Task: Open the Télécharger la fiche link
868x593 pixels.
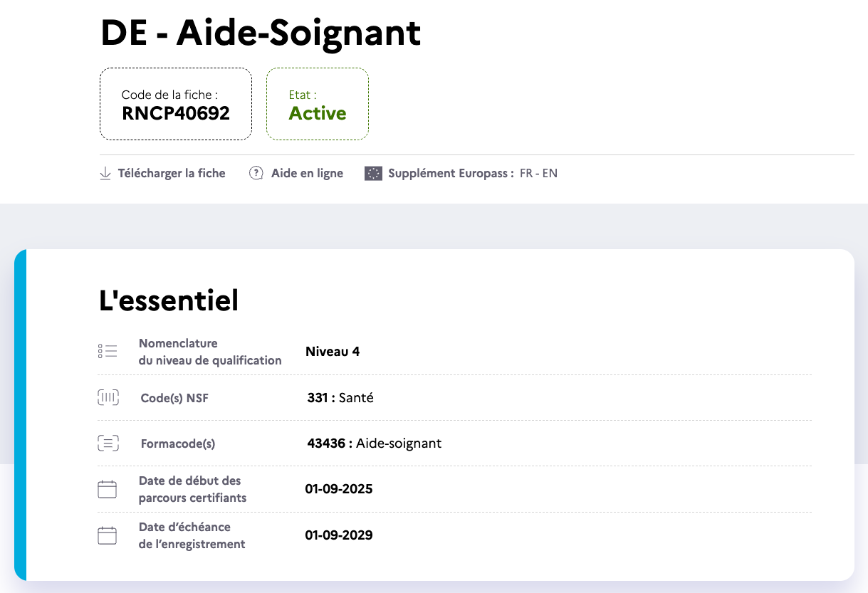Action: coord(172,173)
